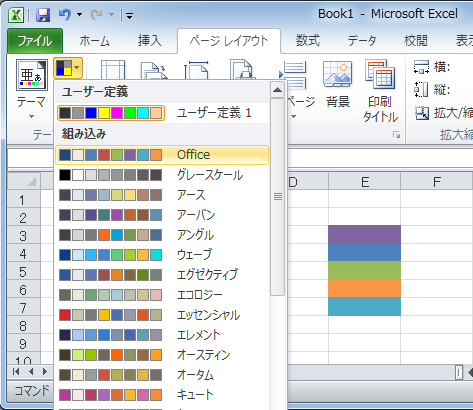Open the undo history dropdown arrow

point(79,15)
